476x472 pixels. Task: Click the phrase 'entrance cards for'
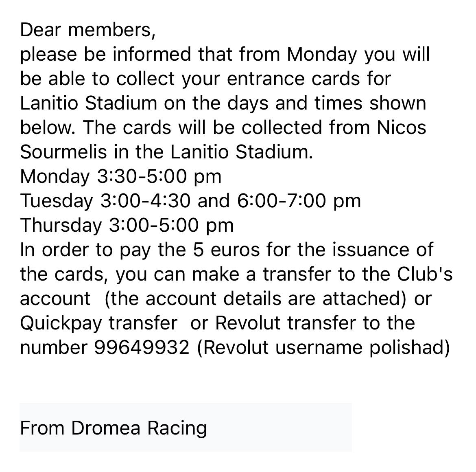(x=309, y=79)
